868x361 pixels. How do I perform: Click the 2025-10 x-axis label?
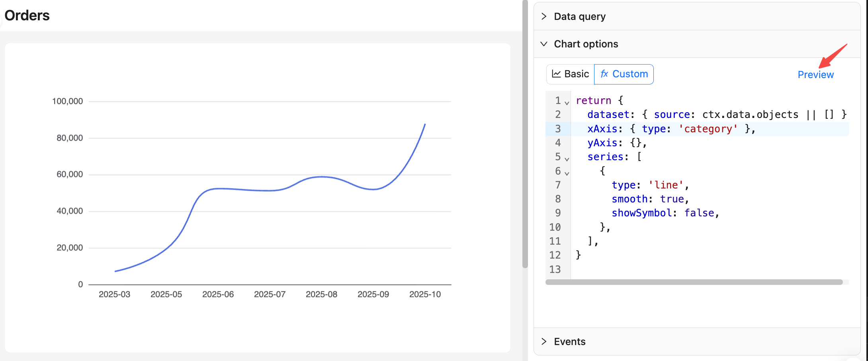click(425, 294)
